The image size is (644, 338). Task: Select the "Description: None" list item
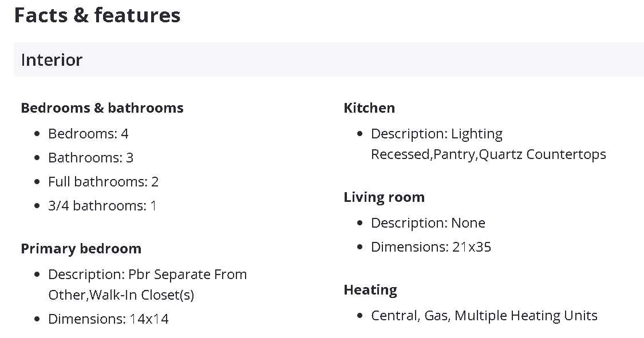tap(428, 223)
